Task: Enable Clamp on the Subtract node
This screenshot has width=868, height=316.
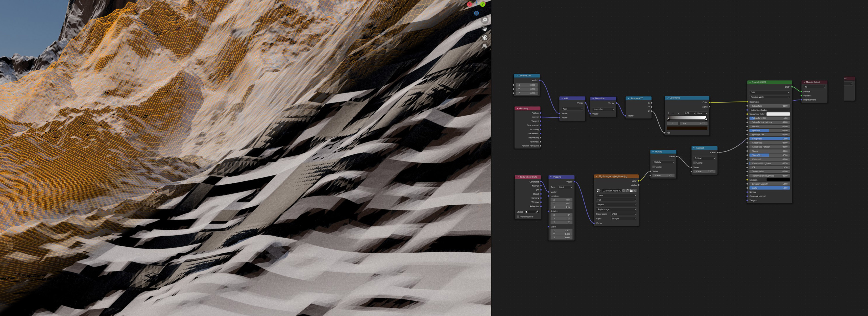Action: click(695, 163)
